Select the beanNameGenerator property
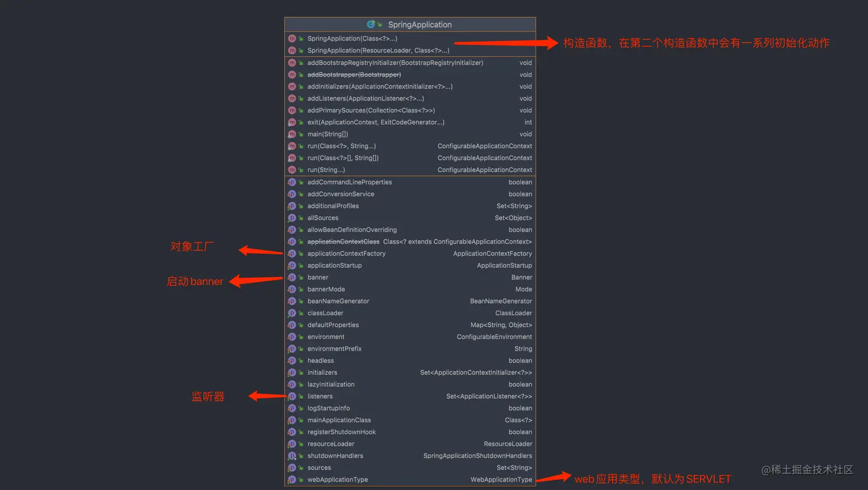Screen dimensions: 868x490 [410, 301]
